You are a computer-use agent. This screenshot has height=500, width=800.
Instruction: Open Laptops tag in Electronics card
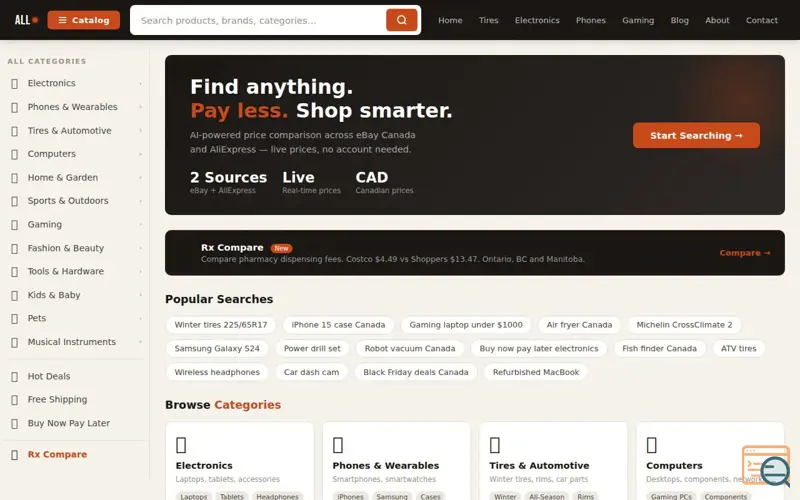click(194, 496)
